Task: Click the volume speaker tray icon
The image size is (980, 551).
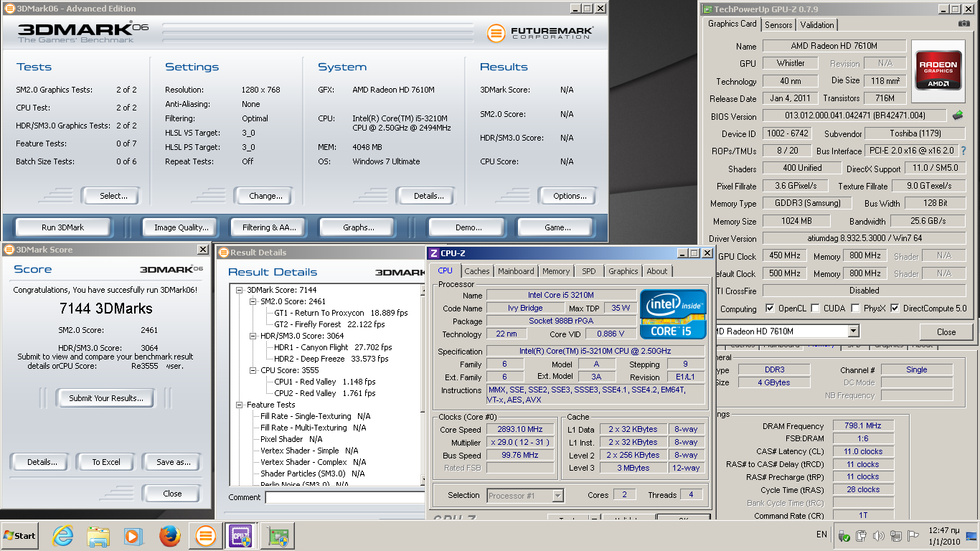Action: [x=879, y=536]
